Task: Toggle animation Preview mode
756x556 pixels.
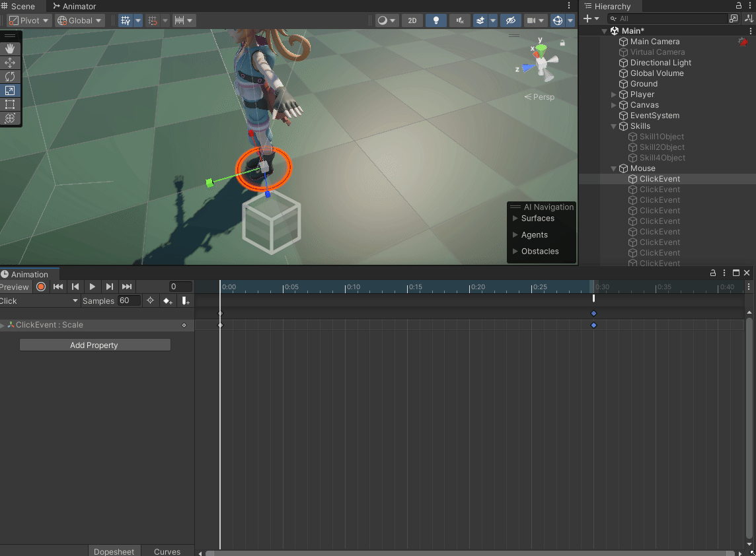Action: [x=15, y=287]
